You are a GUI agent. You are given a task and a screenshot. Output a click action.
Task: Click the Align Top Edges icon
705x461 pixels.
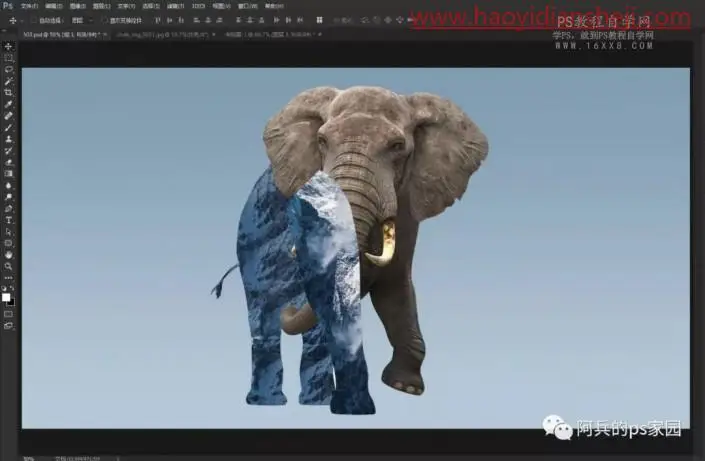pyautogui.click(x=158, y=20)
